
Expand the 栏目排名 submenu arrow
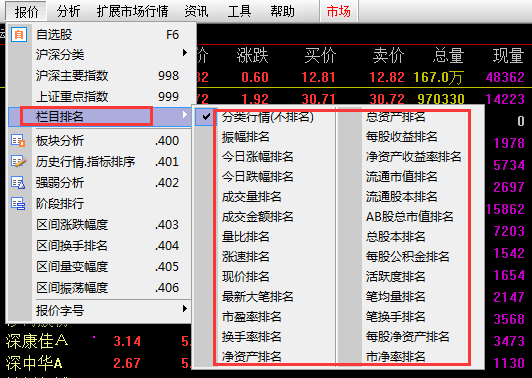[x=185, y=115]
